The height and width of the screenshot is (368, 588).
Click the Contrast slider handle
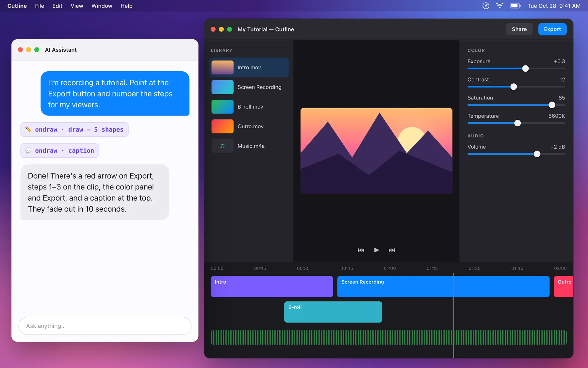point(514,87)
